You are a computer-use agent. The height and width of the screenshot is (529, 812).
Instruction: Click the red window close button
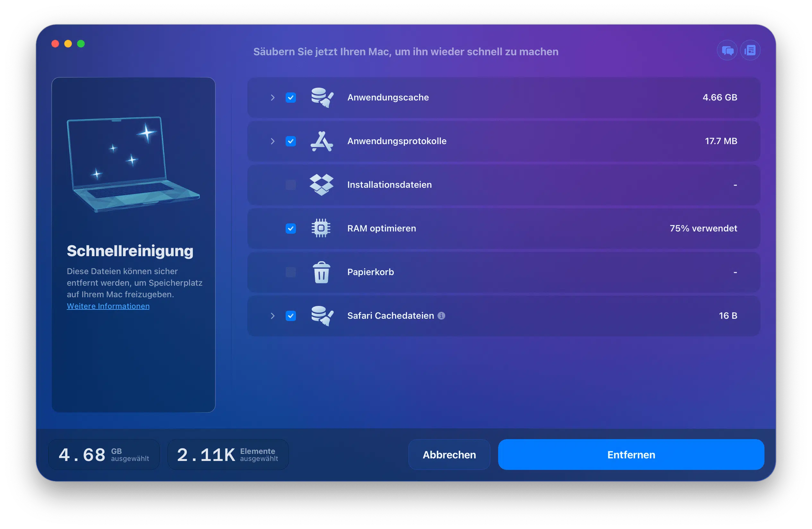(55, 44)
